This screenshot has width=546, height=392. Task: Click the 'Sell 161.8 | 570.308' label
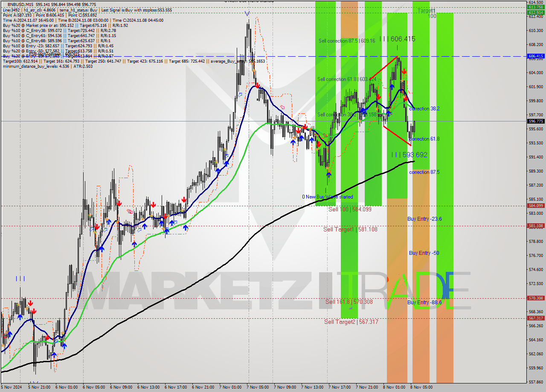click(349, 302)
